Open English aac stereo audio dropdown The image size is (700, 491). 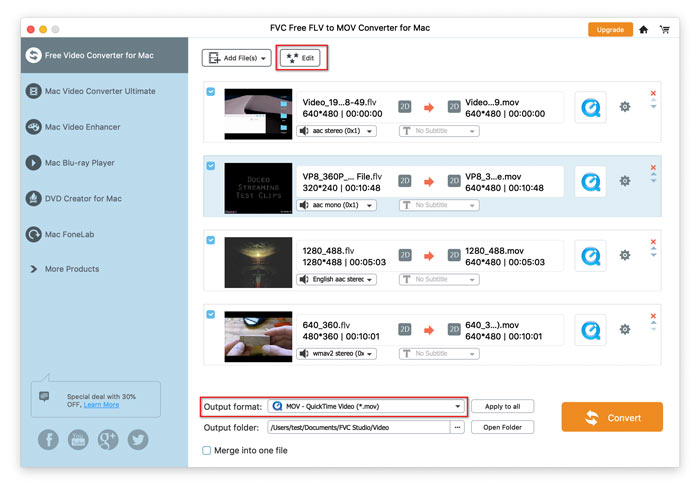coord(337,279)
